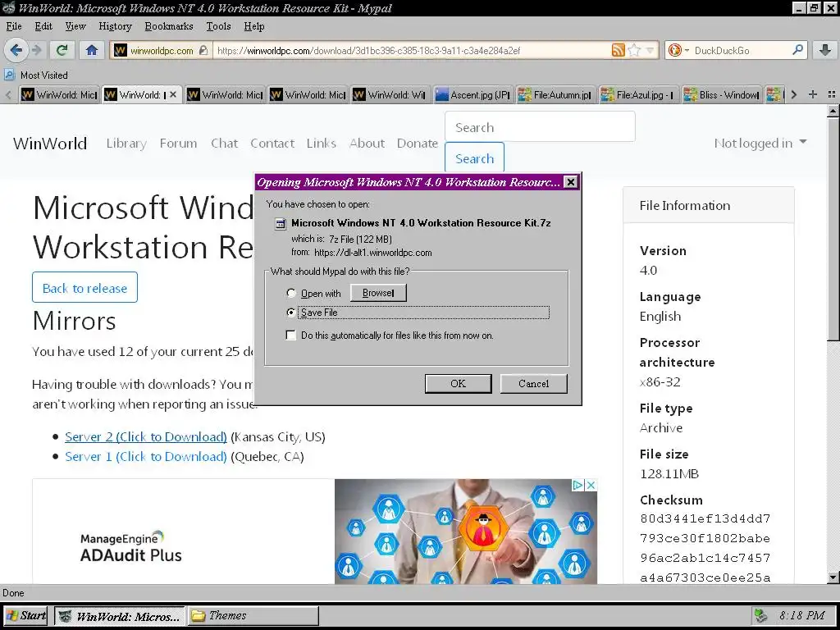Image resolution: width=840 pixels, height=630 pixels.
Task: Click the Browse button in dialog
Action: click(378, 293)
